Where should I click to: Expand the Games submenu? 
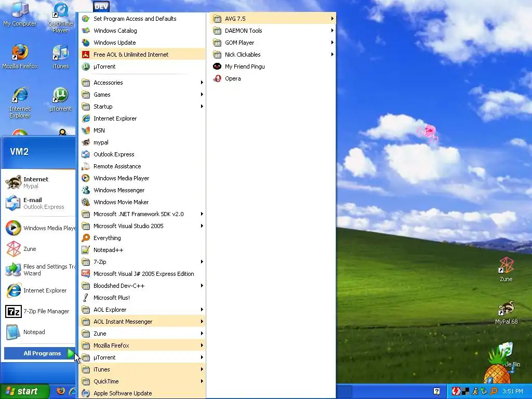tap(142, 95)
